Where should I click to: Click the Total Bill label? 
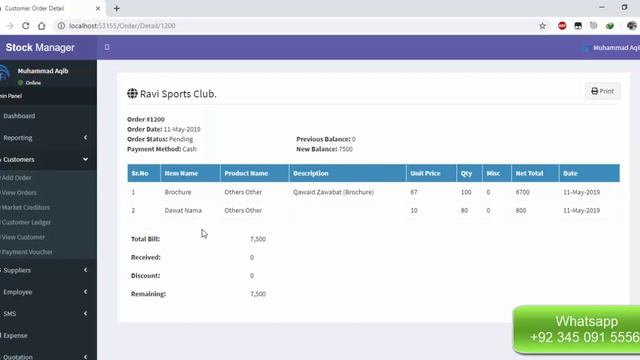click(x=145, y=239)
